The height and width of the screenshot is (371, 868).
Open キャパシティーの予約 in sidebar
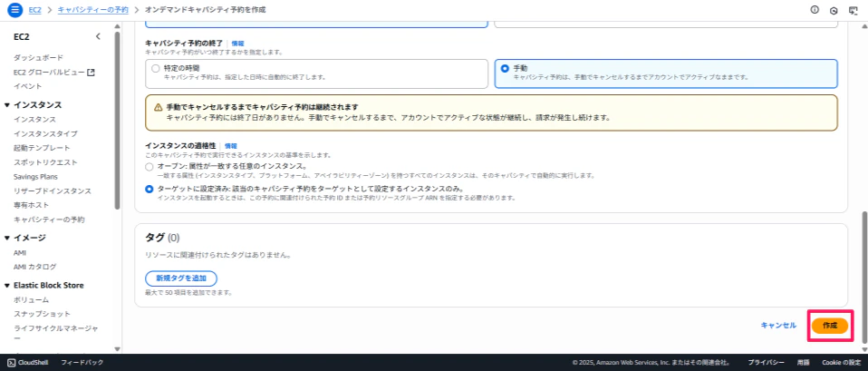(49, 220)
